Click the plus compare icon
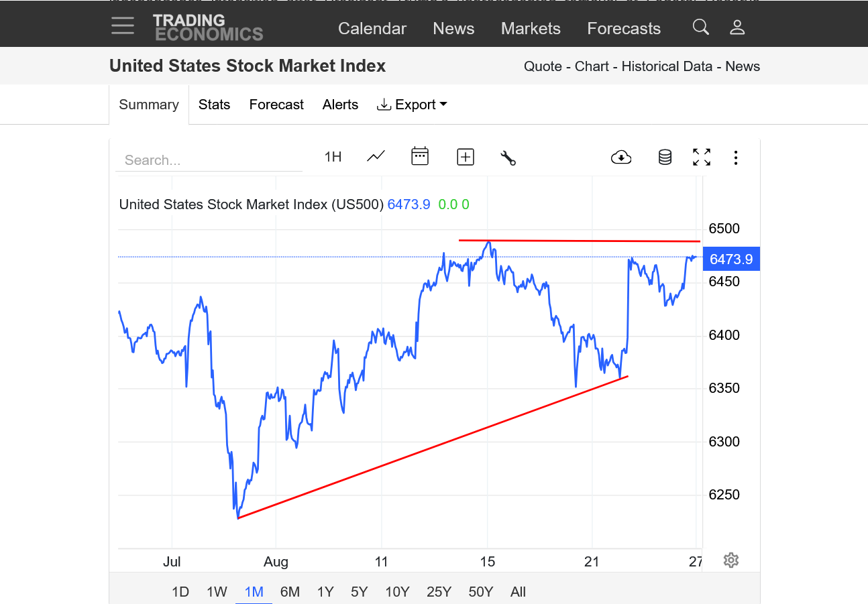The height and width of the screenshot is (604, 868). 466,157
